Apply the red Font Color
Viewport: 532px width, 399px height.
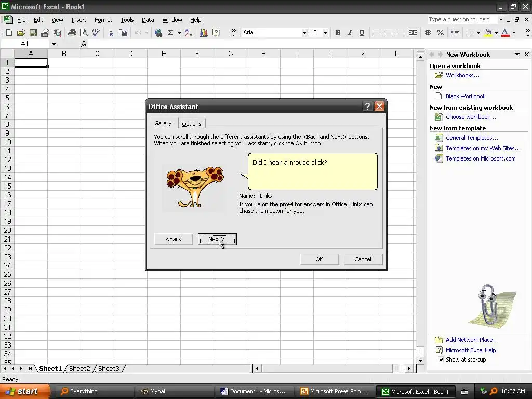505,33
